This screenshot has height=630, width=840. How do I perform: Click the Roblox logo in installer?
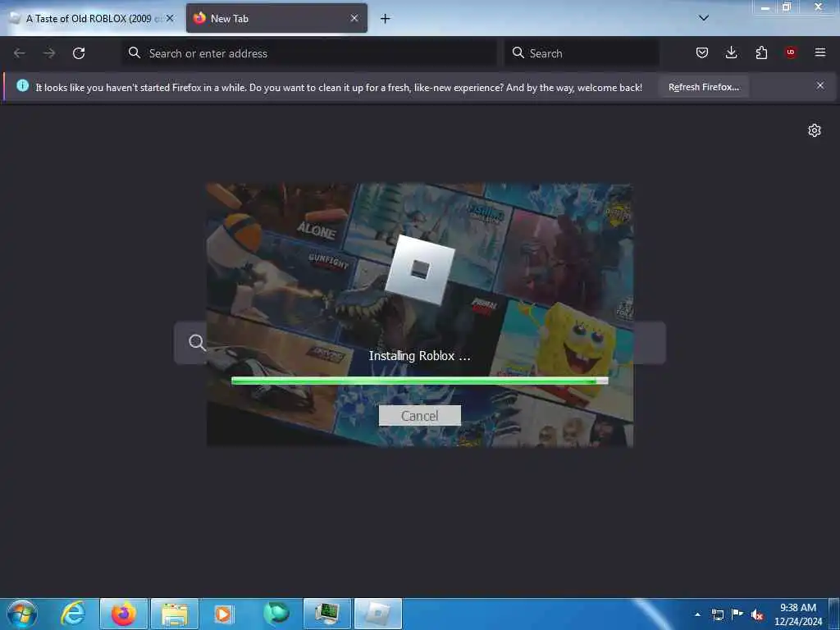[419, 269]
